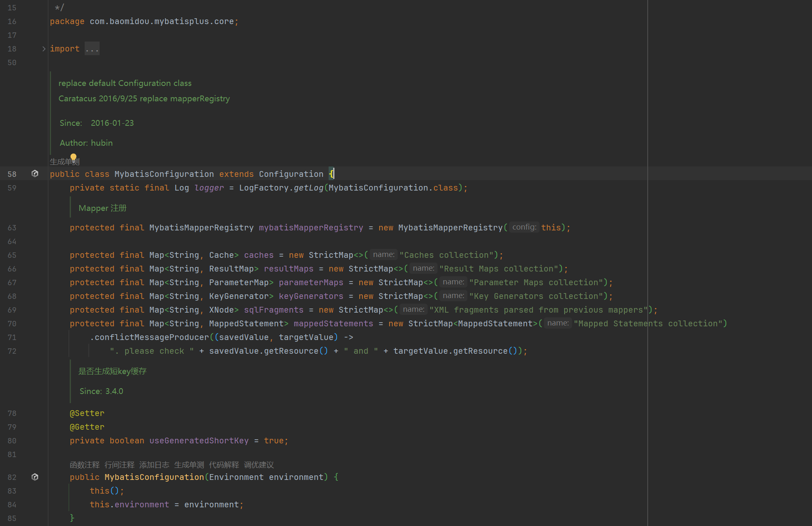Click the 添加日志 code lens link

tap(154, 465)
